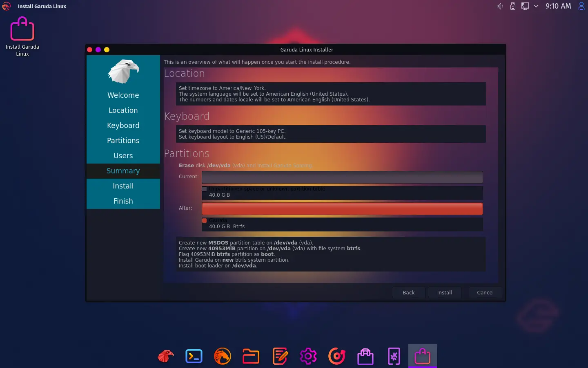This screenshot has width=588, height=368.
Task: Open the clock showing 9:10 AM
Action: pyautogui.click(x=558, y=6)
